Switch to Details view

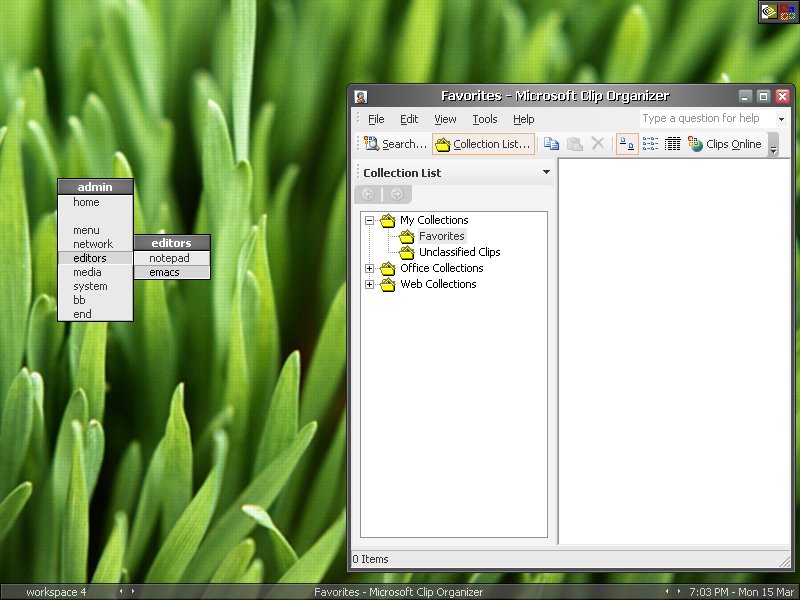coord(672,144)
